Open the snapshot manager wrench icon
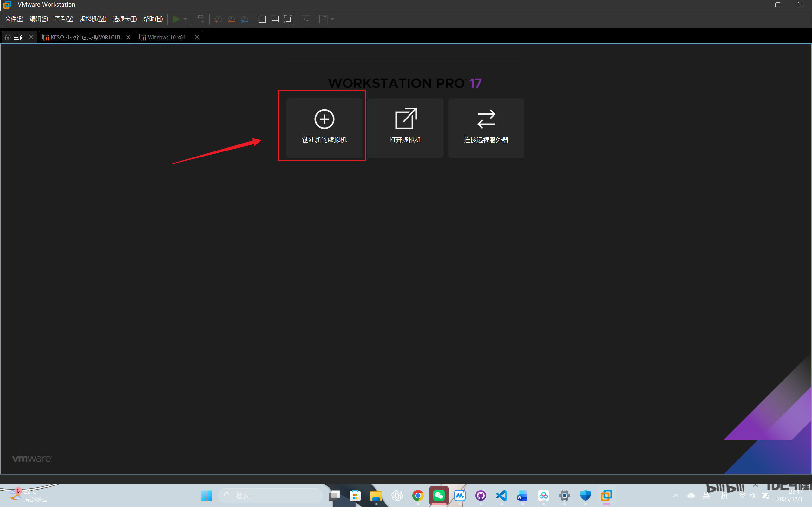Viewport: 812px width, 507px height. click(245, 19)
